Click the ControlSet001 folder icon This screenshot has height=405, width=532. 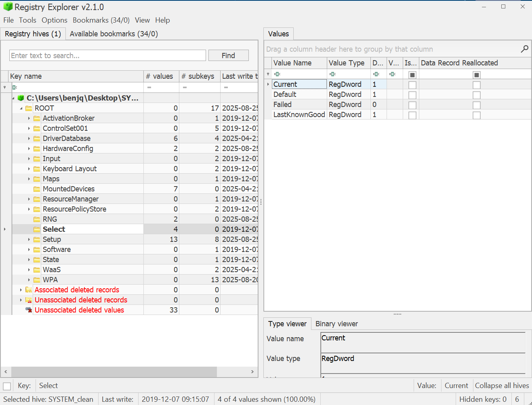pos(37,128)
